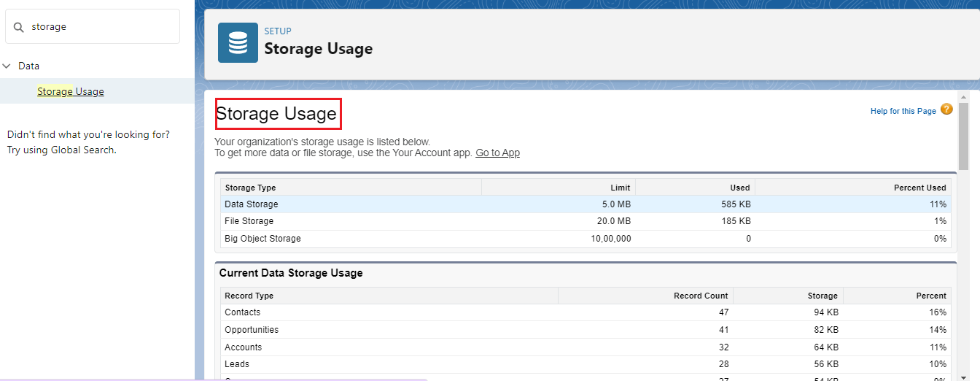Click the SETUP breadcrumb label
The height and width of the screenshot is (381, 980).
pyautogui.click(x=278, y=31)
